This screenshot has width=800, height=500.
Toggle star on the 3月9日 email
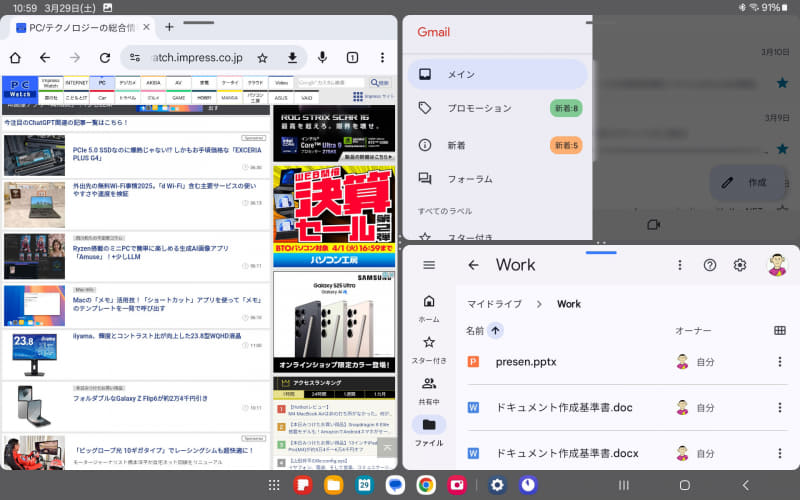[x=782, y=148]
